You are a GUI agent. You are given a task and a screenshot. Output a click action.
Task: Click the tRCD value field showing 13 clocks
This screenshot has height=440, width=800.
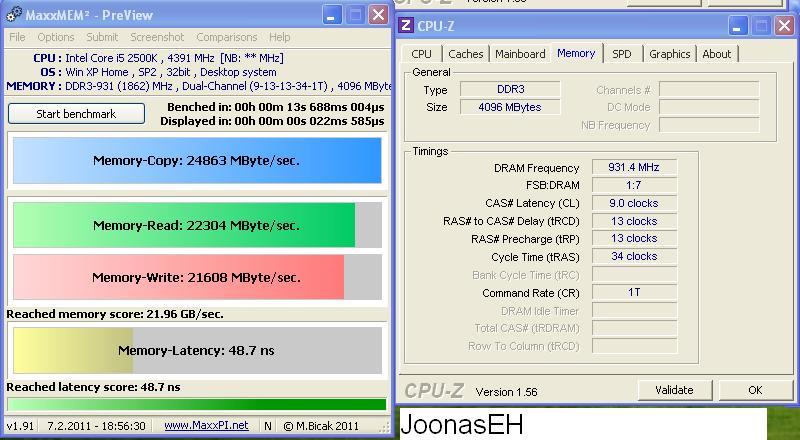[x=634, y=221]
